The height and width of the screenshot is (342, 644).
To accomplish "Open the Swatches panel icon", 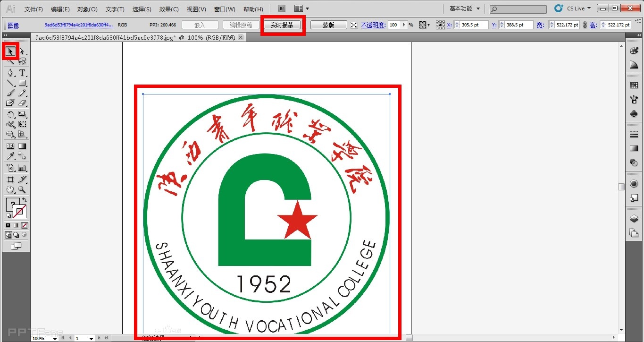I will [x=634, y=85].
